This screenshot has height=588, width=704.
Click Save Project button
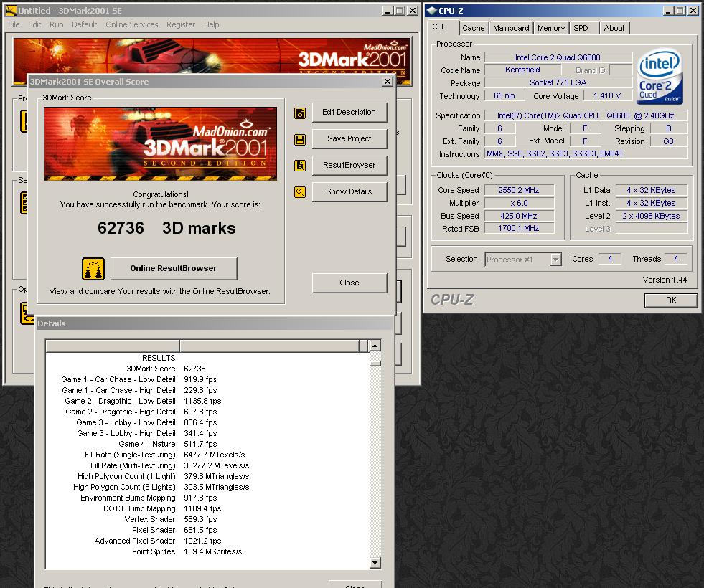(349, 138)
